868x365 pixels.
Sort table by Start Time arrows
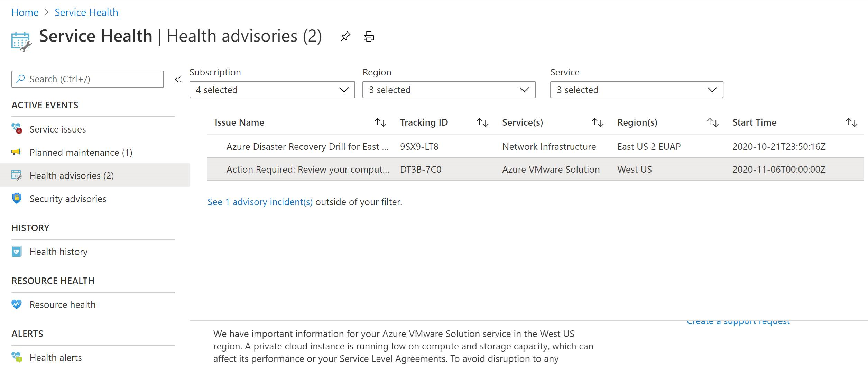coord(851,122)
